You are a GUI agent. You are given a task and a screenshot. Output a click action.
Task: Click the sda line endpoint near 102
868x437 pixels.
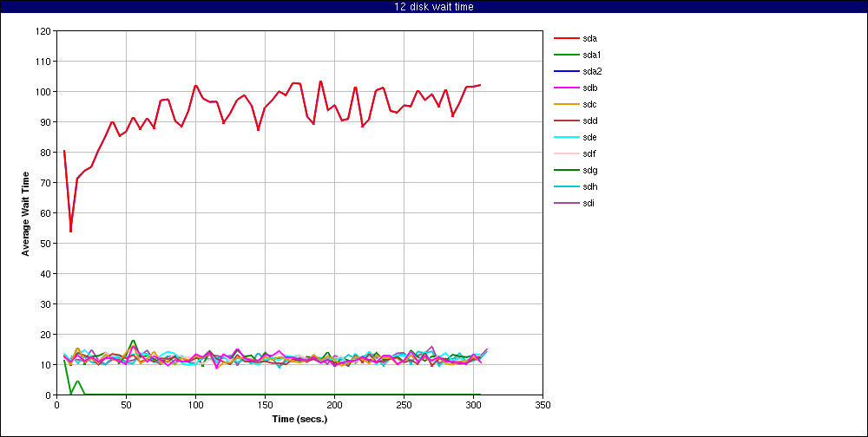point(479,85)
